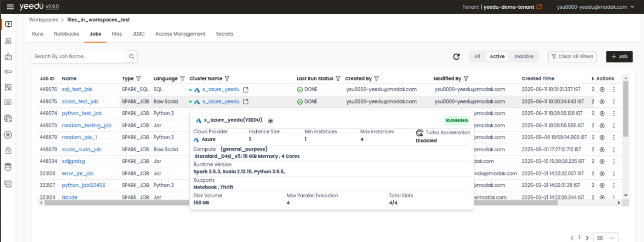Screen dimensions: 644x242
Task: Open the hierarchy tree icon in sidebar
Action: click(x=8, y=41)
